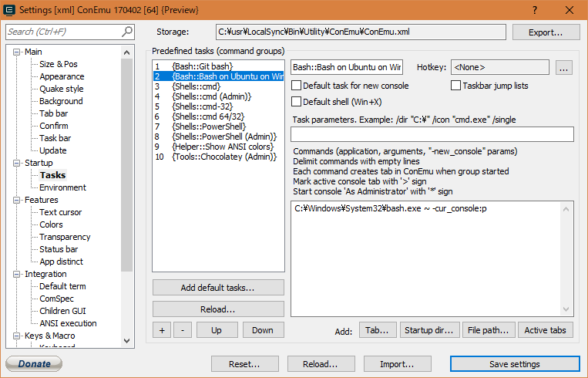
Task: Click Export... button
Action: click(x=546, y=32)
